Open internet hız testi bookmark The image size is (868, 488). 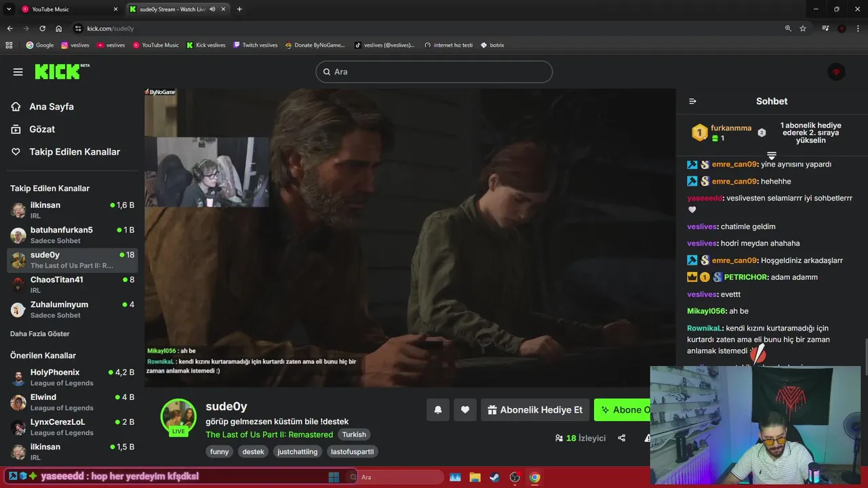click(x=448, y=45)
